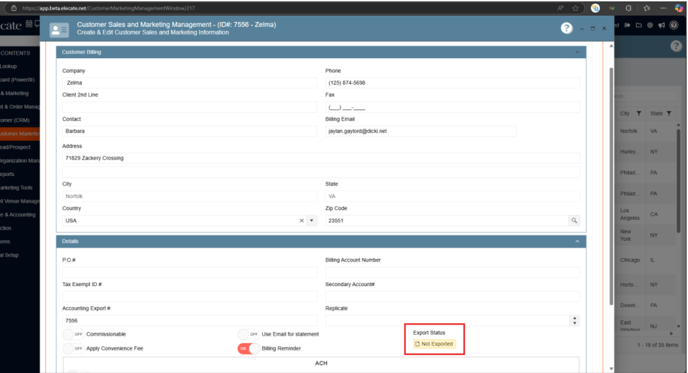The image size is (688, 373).
Task: Click the City column filter icon
Action: click(639, 113)
